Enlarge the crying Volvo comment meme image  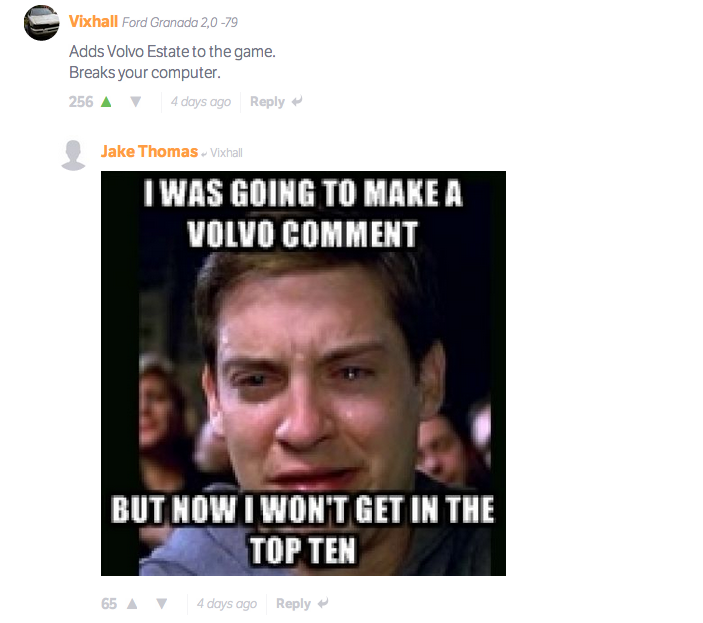point(304,373)
